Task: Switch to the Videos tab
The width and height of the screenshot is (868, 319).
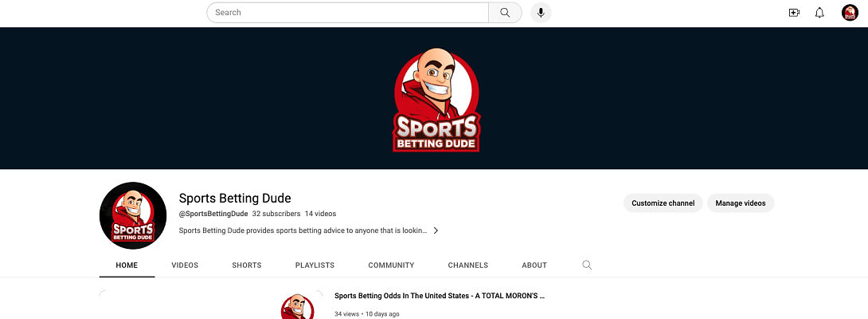Action: (x=185, y=266)
